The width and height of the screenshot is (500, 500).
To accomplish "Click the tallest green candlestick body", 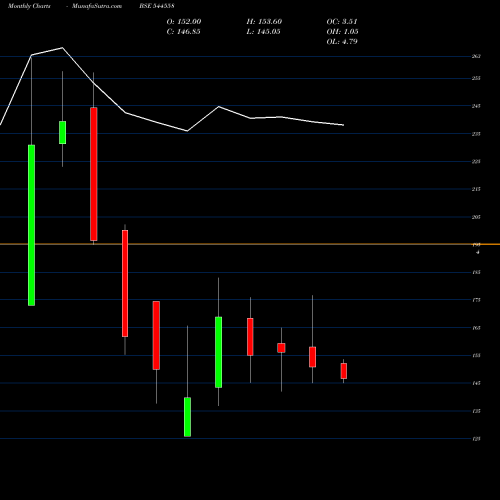I will [31, 225].
